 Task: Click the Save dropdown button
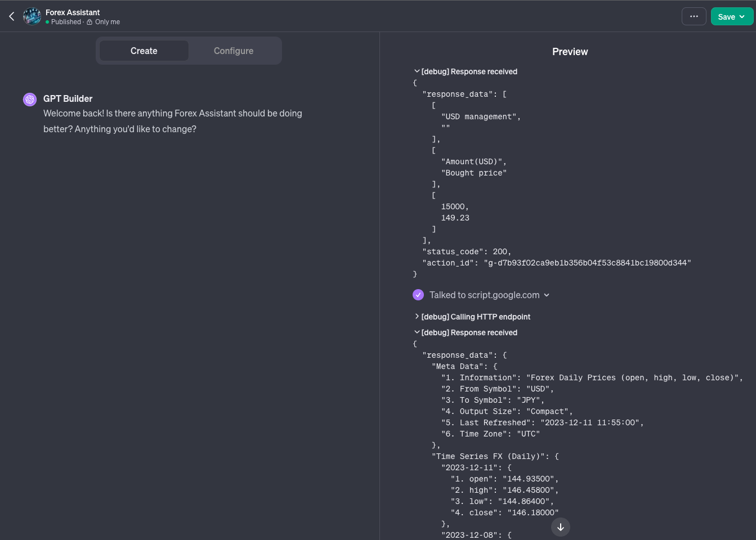pyautogui.click(x=732, y=16)
